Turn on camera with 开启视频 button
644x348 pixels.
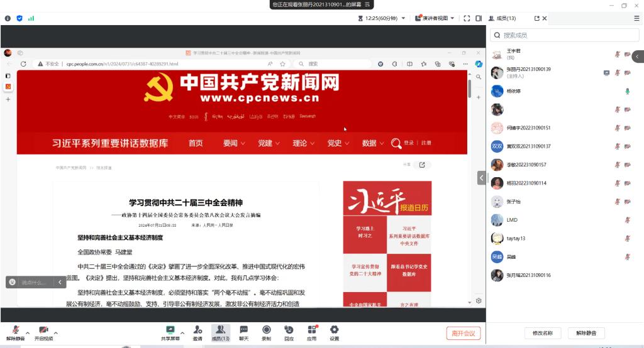coord(43,333)
